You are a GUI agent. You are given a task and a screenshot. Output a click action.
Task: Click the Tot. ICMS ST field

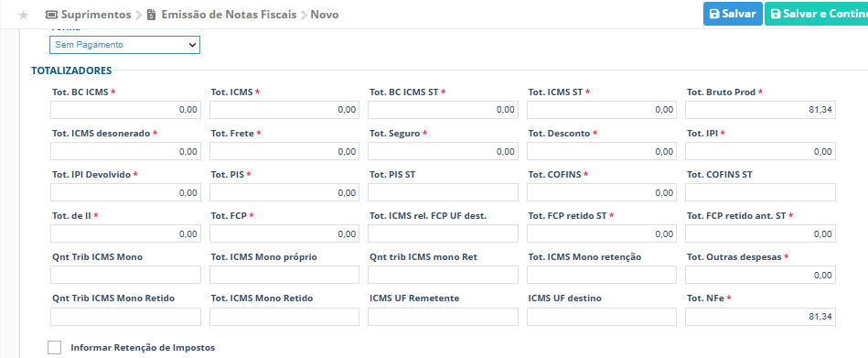pyautogui.click(x=602, y=110)
